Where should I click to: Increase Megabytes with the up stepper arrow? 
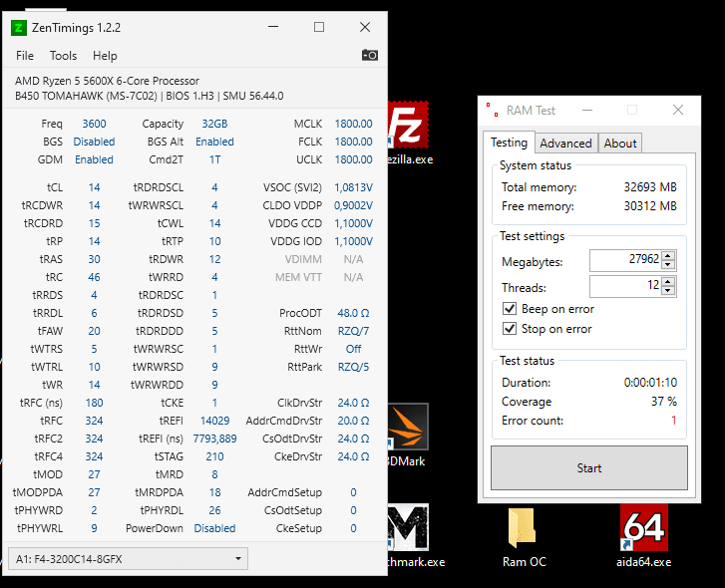pos(668,256)
